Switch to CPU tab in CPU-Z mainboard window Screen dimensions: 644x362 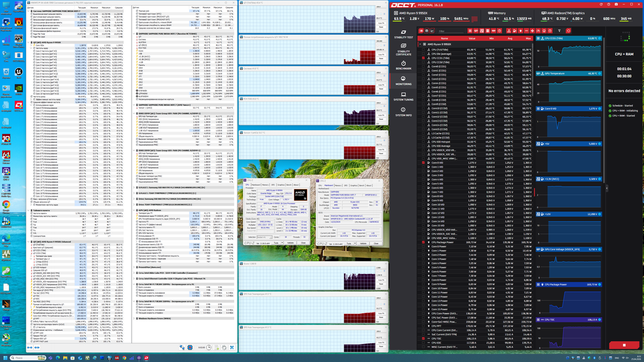point(320,185)
